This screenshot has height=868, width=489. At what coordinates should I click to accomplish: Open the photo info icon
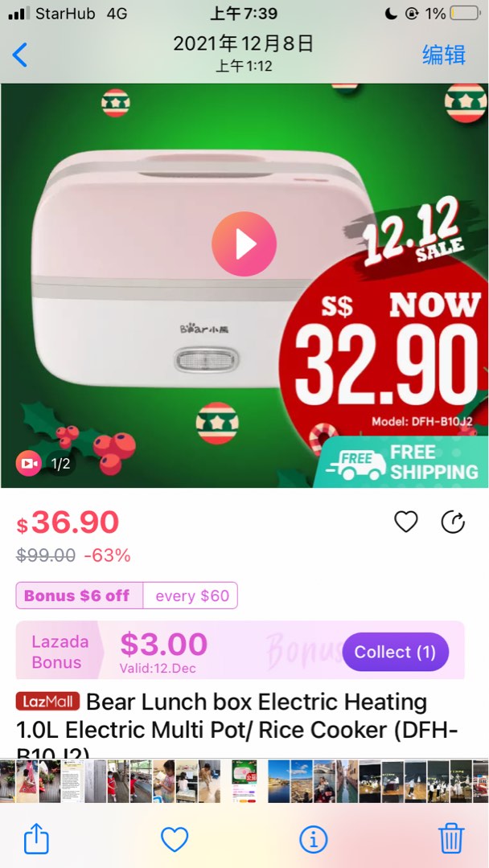tap(313, 839)
